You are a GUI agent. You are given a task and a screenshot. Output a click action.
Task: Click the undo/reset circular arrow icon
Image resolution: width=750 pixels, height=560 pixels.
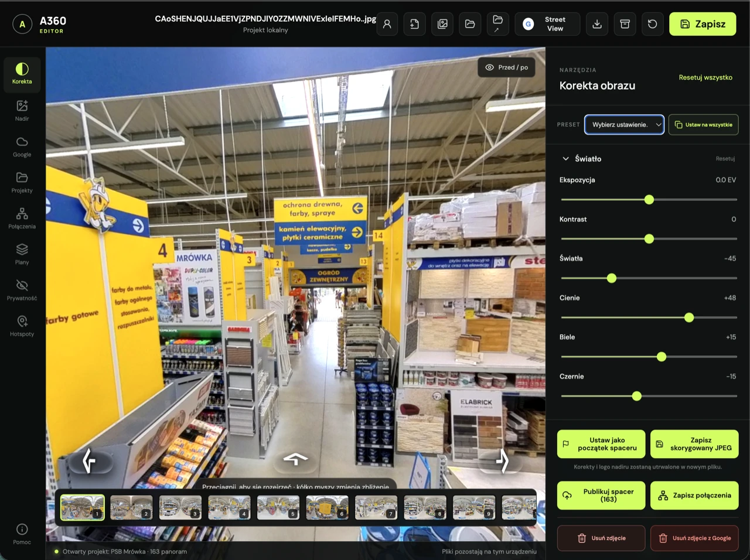click(653, 24)
